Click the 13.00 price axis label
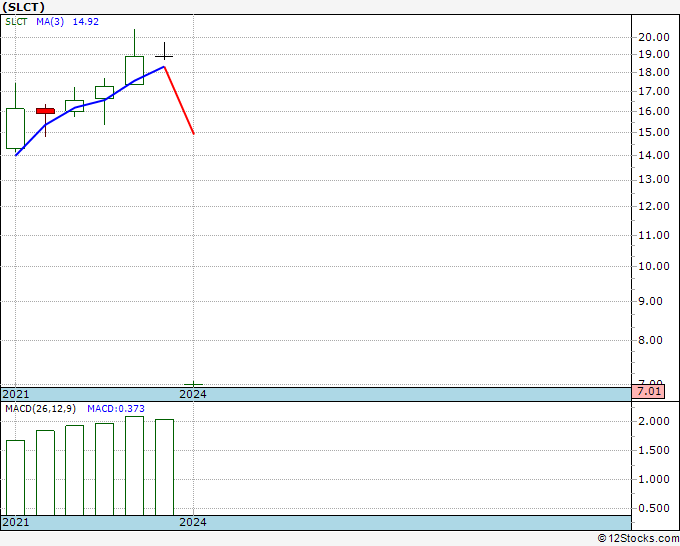 tap(654, 180)
